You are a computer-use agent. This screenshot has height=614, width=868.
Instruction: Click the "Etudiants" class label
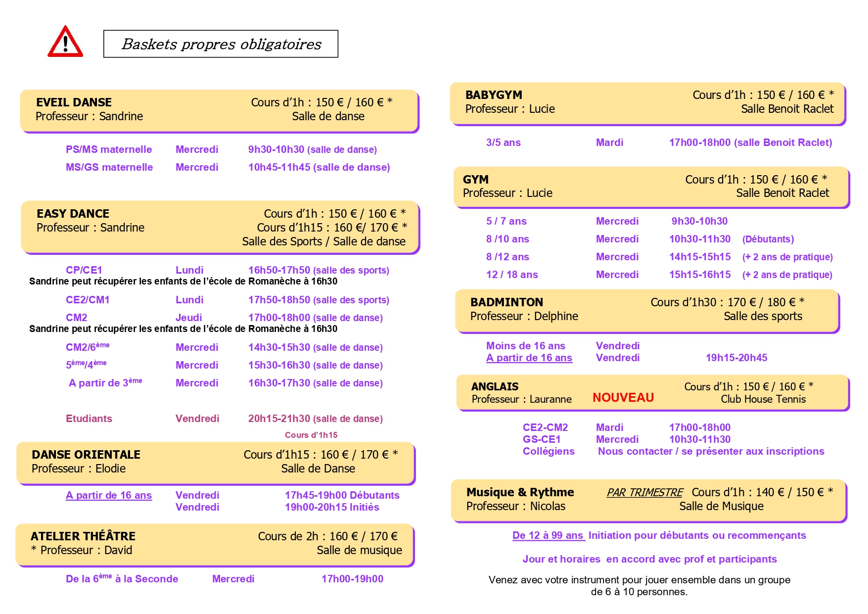click(x=89, y=419)
